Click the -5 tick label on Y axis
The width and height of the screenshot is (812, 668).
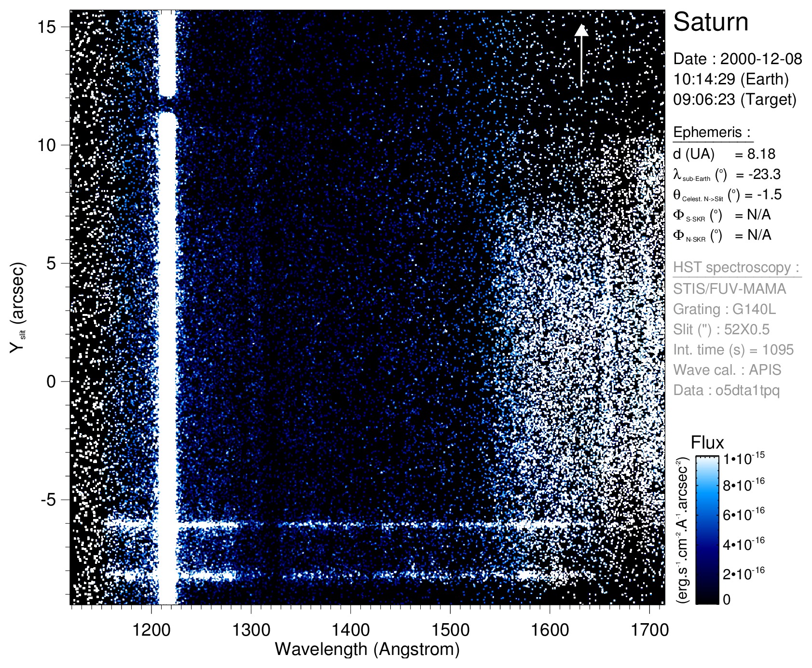tap(48, 500)
